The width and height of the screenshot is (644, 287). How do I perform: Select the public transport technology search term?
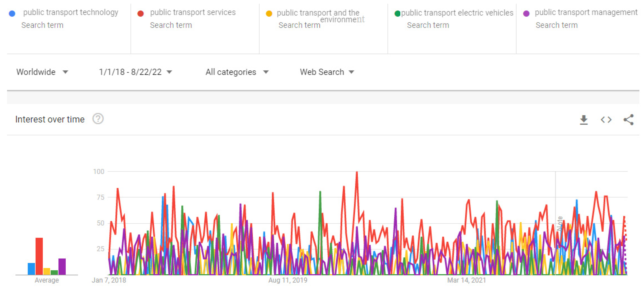click(70, 13)
